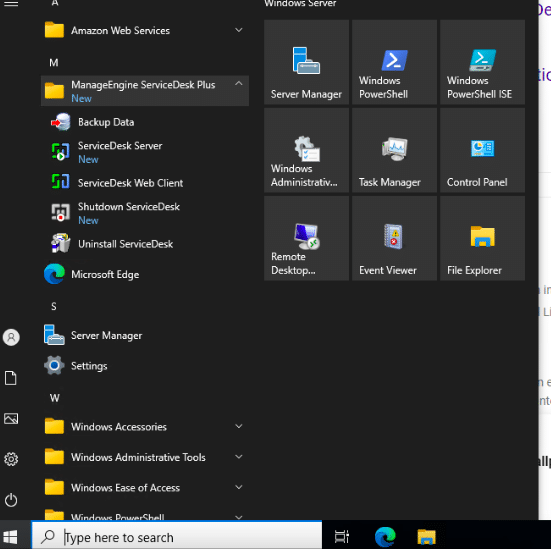Expand the Windows Administrative Tools folder
Viewport: 551px width, 549px height.
145,457
